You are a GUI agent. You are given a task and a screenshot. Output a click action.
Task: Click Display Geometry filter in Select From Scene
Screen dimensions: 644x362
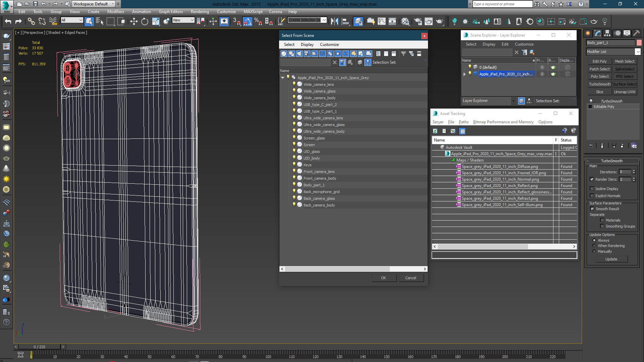coord(284,54)
